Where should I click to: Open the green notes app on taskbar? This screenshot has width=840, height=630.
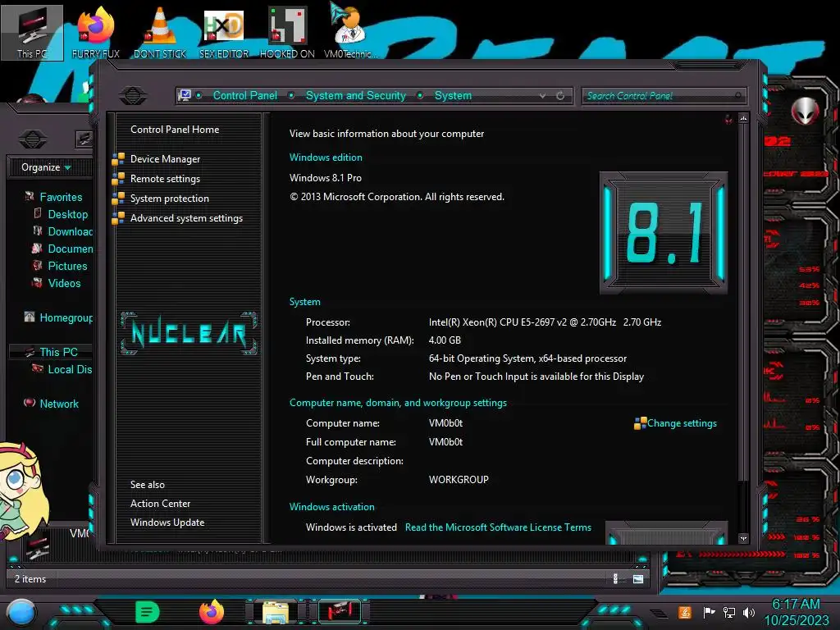148,612
